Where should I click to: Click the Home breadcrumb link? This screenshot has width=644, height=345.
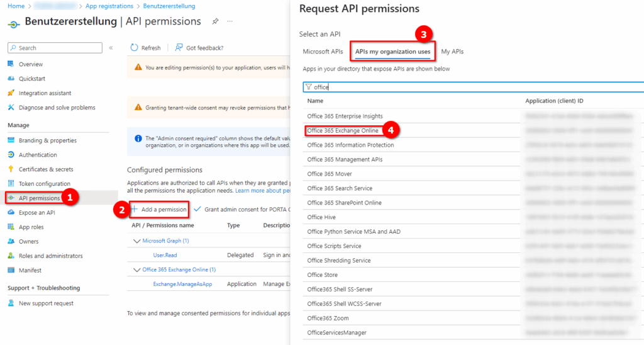coord(16,6)
